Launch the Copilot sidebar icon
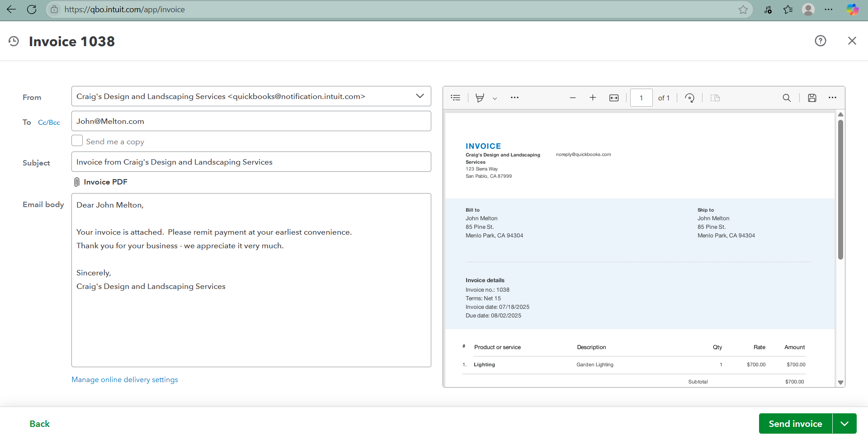The width and height of the screenshot is (868, 440). point(853,9)
